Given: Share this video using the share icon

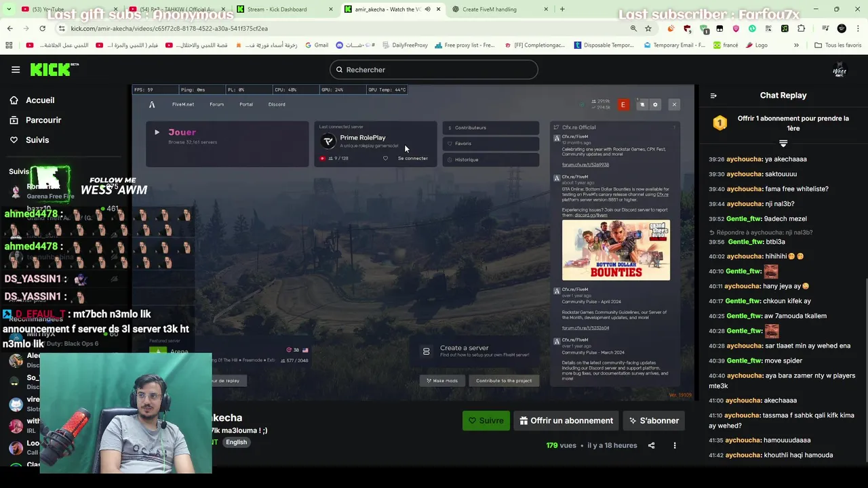Looking at the screenshot, I should [x=651, y=445].
